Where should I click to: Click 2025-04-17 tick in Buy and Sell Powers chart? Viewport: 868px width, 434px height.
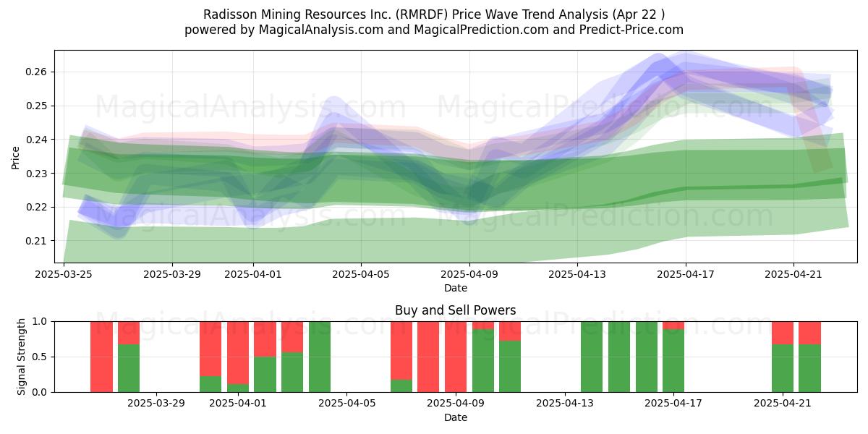pos(674,404)
